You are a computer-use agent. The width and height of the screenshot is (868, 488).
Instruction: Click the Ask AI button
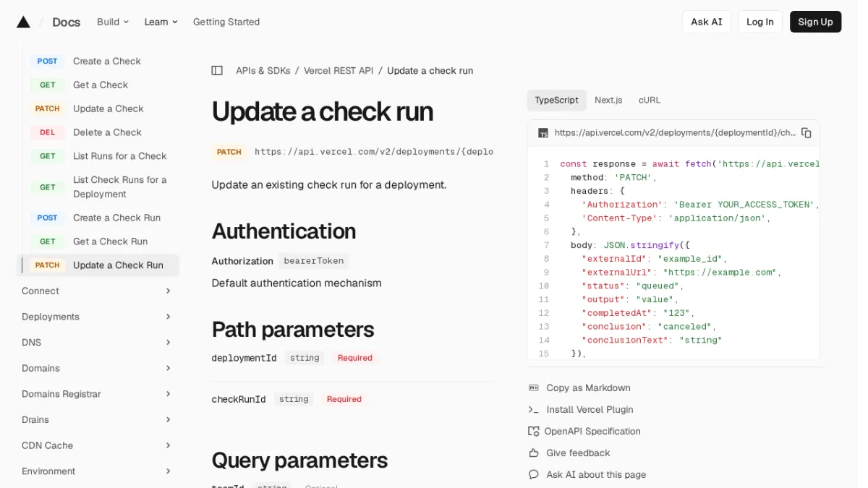click(x=706, y=22)
